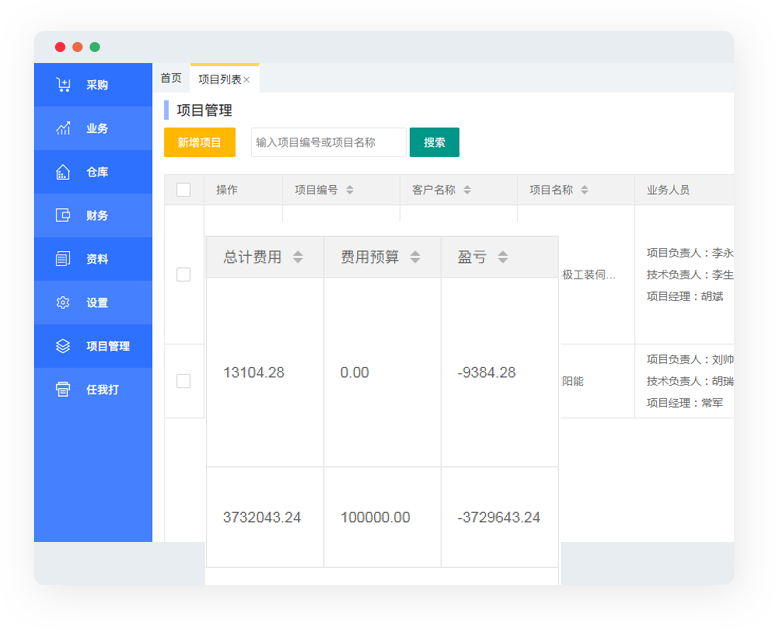Click the warehouse icon for 仓库
The height and width of the screenshot is (630, 776).
click(x=63, y=172)
